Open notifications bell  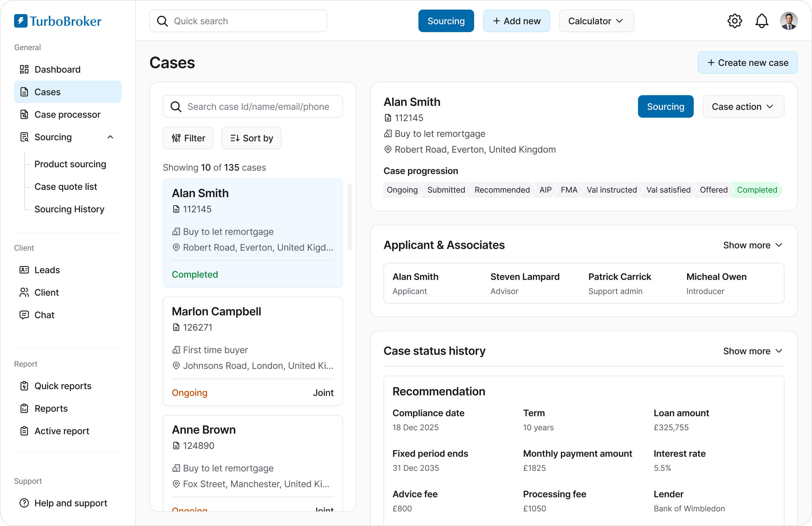point(762,21)
